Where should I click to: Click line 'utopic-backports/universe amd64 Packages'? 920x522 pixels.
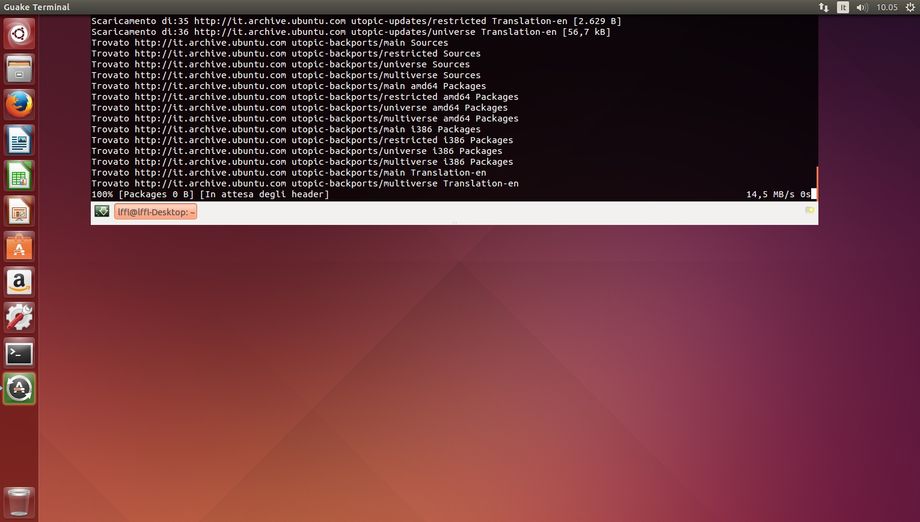click(x=299, y=108)
